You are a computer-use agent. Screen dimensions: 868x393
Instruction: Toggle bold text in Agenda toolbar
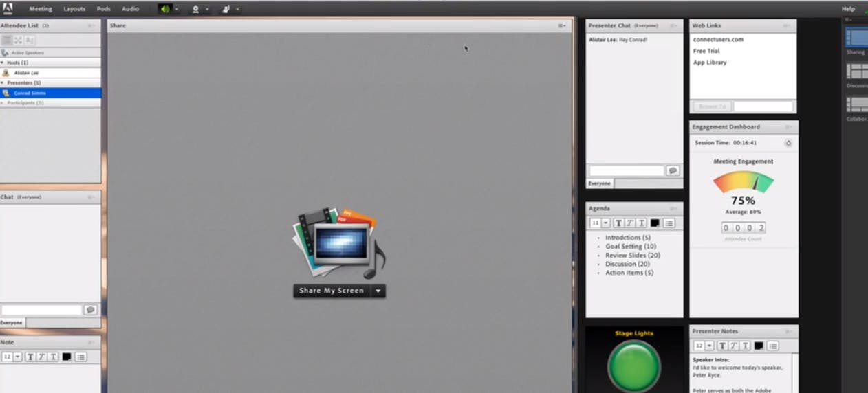click(618, 223)
